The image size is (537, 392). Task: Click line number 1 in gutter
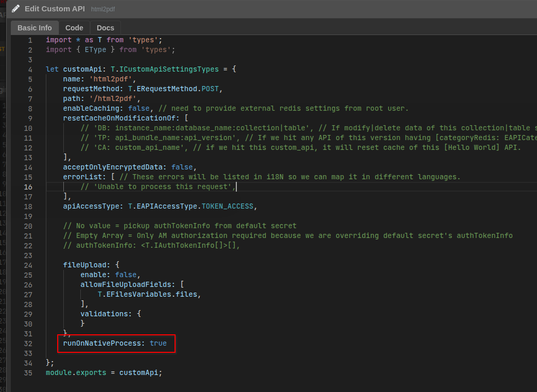tap(30, 40)
